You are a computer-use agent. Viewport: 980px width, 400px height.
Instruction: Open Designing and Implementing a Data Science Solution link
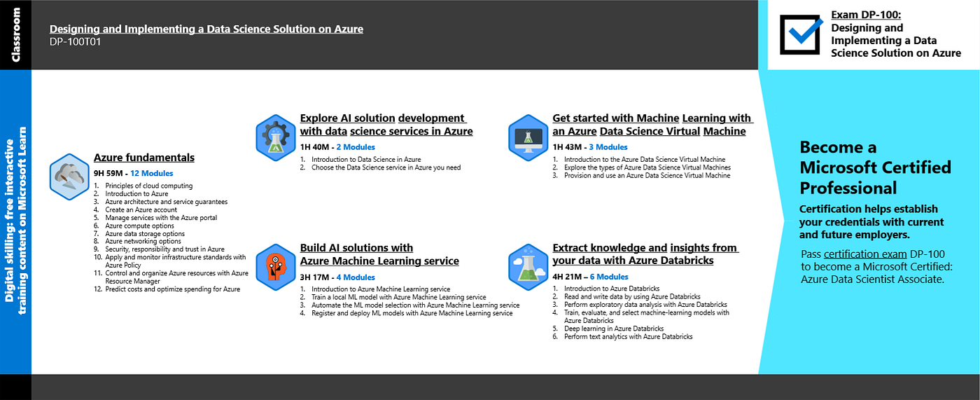tap(206, 29)
